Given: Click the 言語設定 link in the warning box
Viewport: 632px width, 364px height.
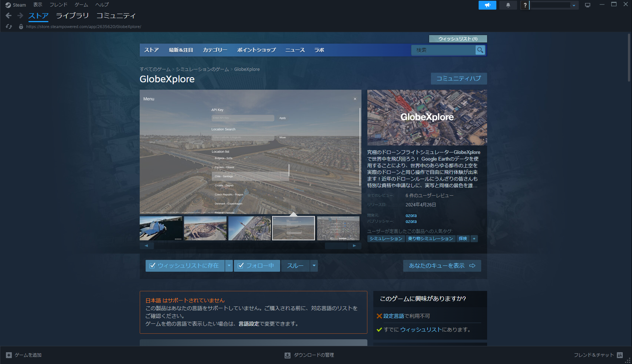Looking at the screenshot, I should [x=249, y=323].
